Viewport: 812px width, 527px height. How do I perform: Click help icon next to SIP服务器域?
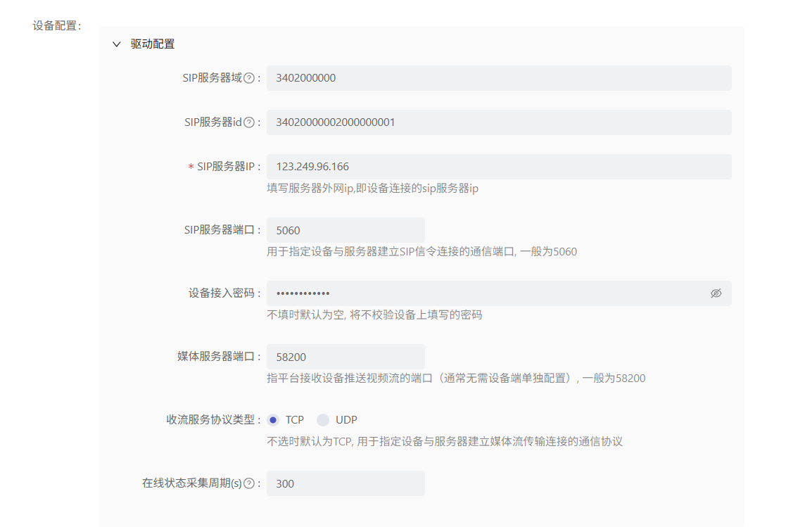tap(248, 78)
